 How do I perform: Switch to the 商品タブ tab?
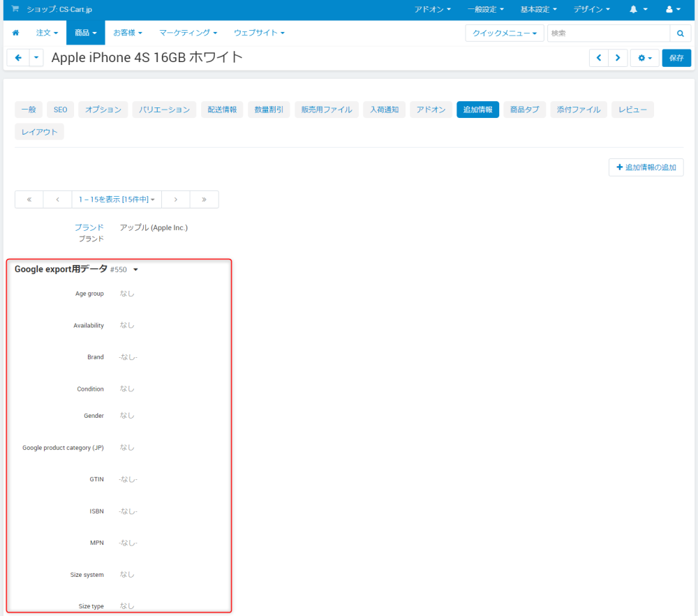[x=524, y=110]
